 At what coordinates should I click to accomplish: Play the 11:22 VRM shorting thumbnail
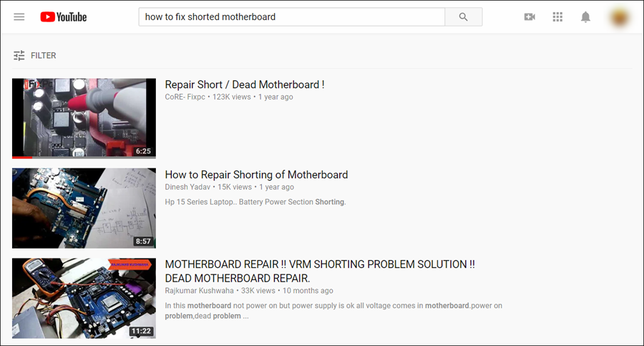click(84, 298)
